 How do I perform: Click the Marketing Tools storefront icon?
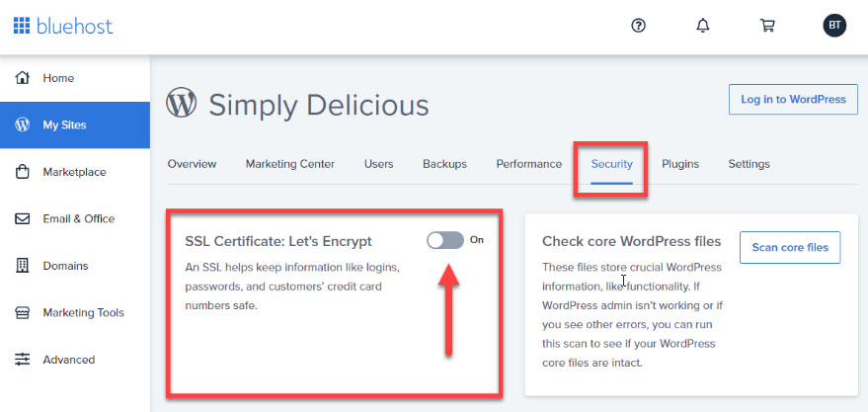coord(22,312)
